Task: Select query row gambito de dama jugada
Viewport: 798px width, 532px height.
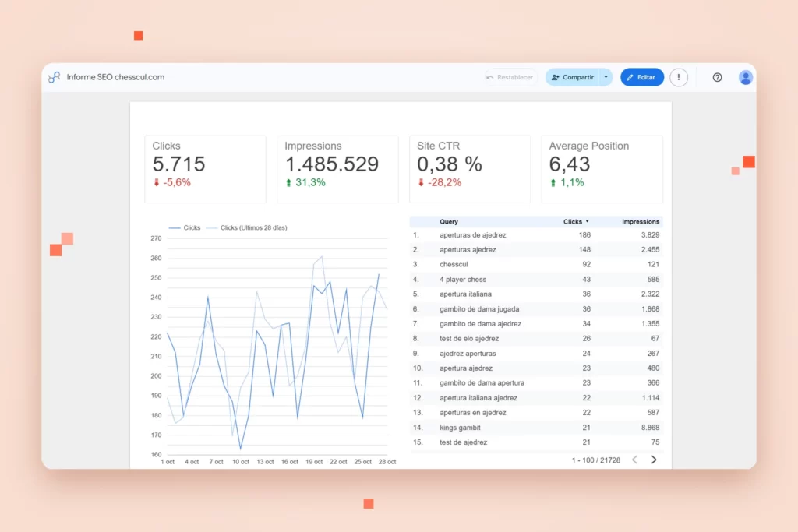Action: click(536, 309)
